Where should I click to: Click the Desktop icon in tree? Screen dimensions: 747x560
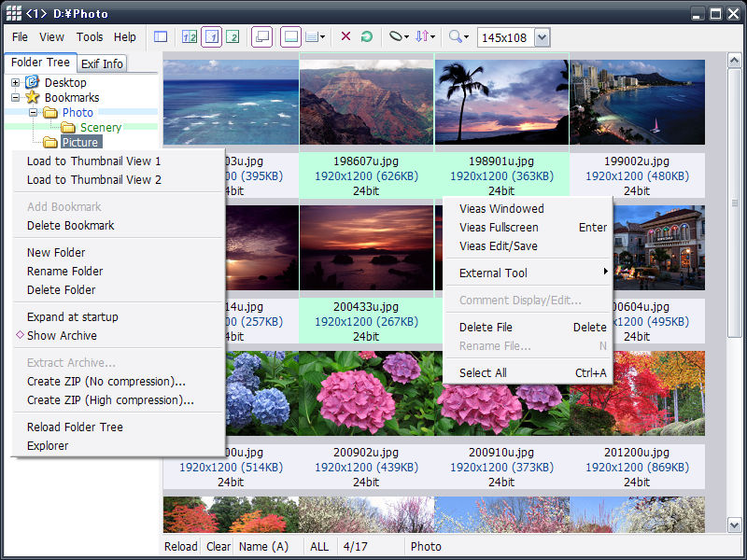[32, 82]
